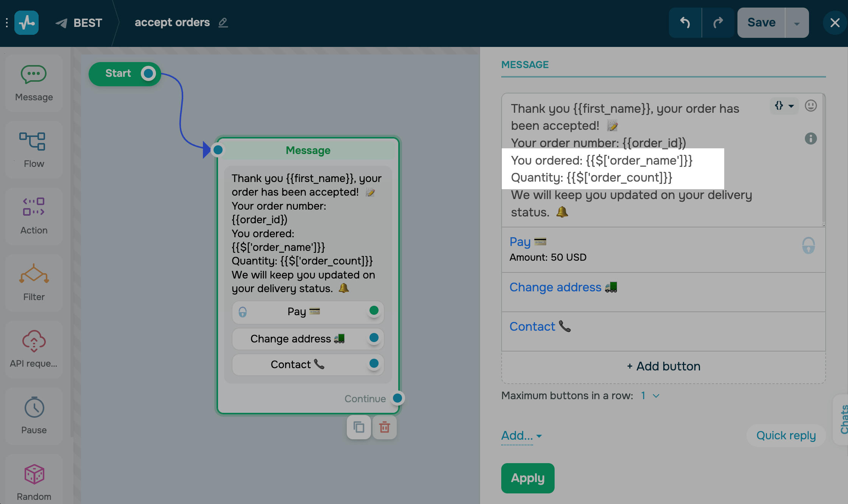The image size is (848, 504).
Task: Open the Quick reply option
Action: (786, 436)
